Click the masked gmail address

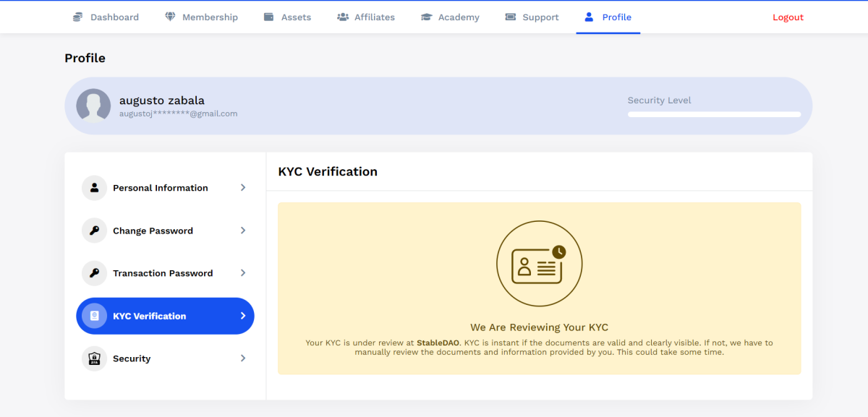point(179,113)
